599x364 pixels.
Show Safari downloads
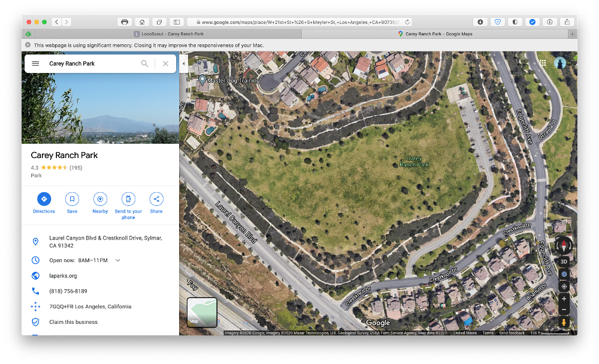tap(480, 22)
